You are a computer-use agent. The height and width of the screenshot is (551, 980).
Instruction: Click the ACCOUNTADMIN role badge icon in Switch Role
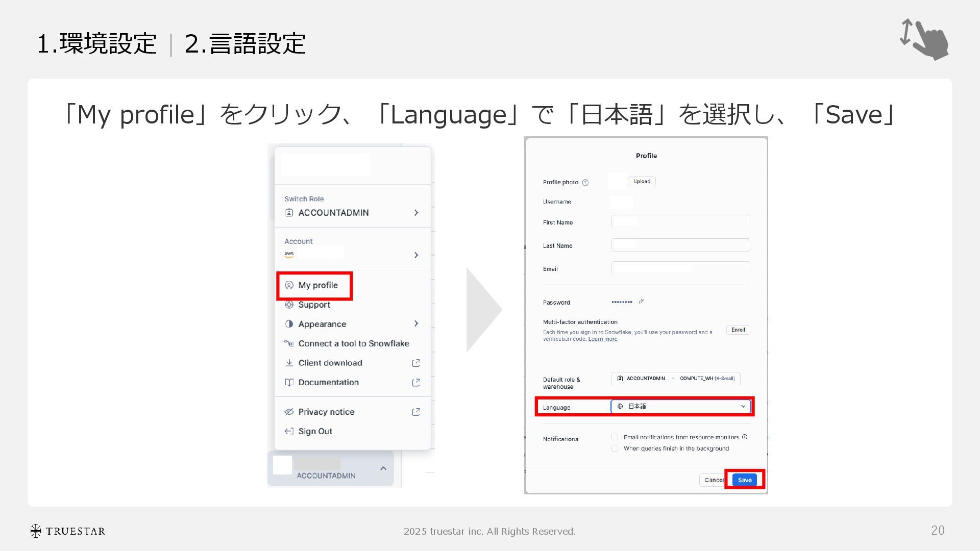(289, 213)
